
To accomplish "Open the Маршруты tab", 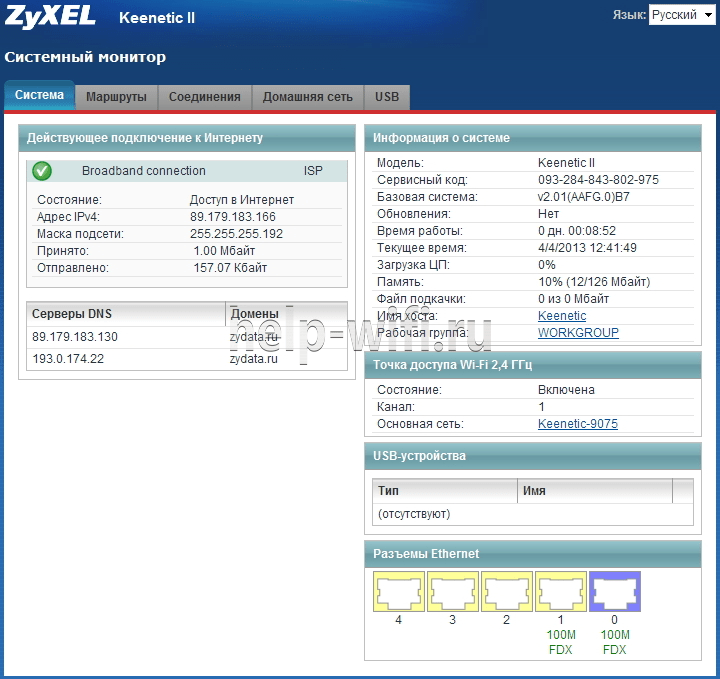I will (x=116, y=97).
